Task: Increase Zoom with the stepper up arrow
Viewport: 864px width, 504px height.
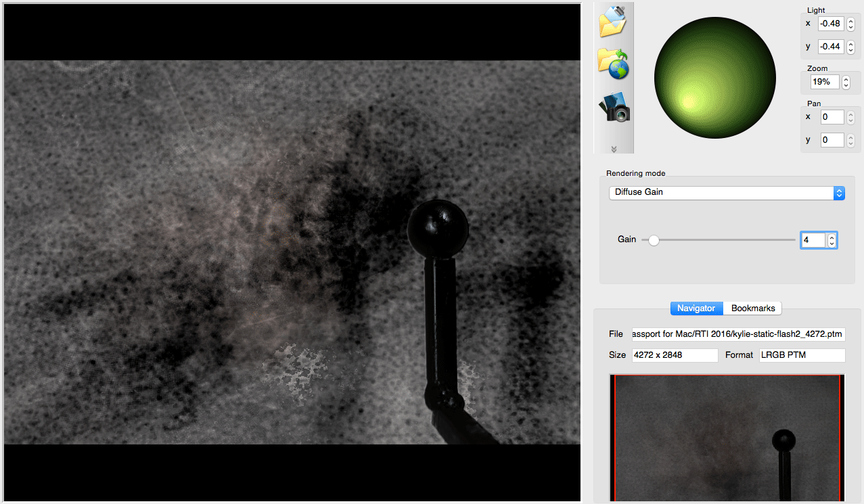Action: [x=846, y=78]
